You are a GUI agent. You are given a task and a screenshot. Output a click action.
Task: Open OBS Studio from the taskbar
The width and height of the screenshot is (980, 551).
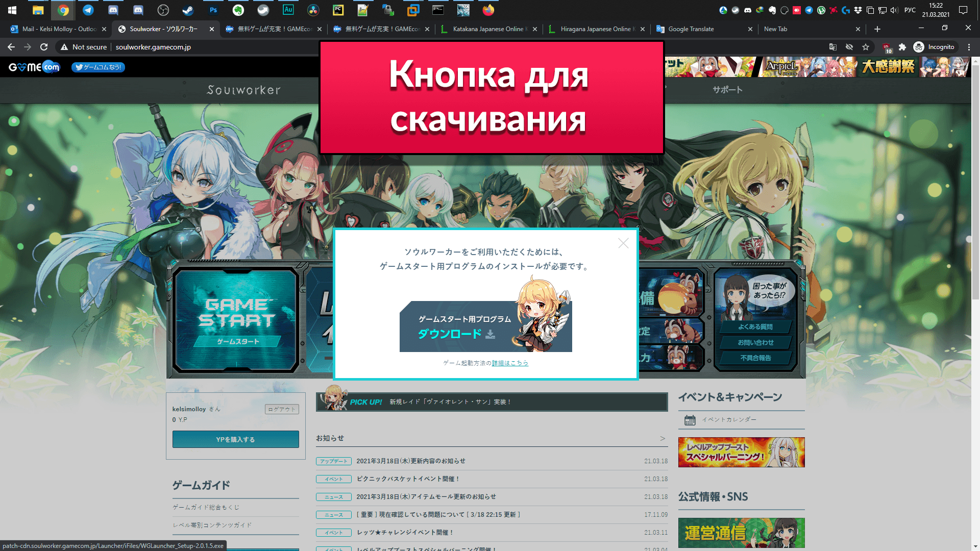[x=163, y=10]
